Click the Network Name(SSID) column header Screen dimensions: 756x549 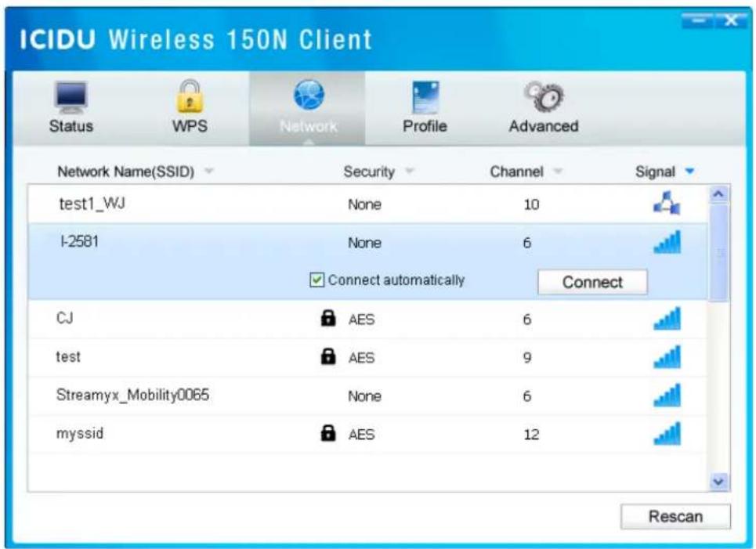coord(126,172)
